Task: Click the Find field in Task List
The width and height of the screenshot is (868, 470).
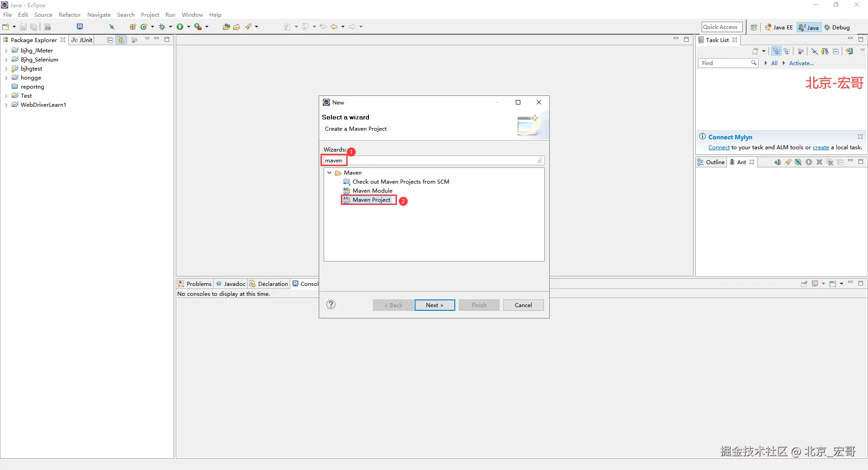Action: pos(727,63)
